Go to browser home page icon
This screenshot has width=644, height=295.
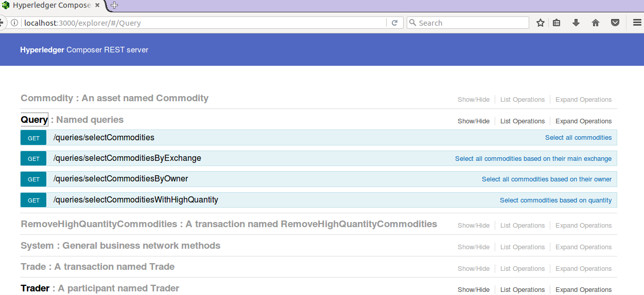point(596,23)
